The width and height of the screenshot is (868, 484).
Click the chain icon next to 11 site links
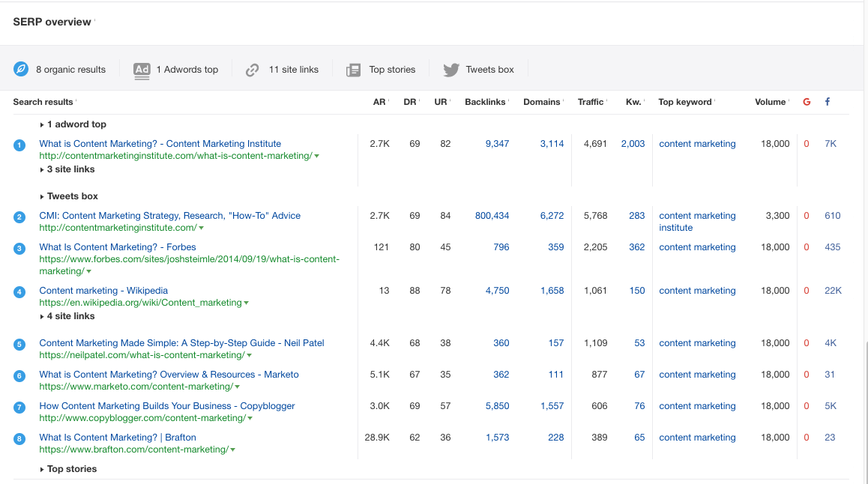tap(253, 70)
